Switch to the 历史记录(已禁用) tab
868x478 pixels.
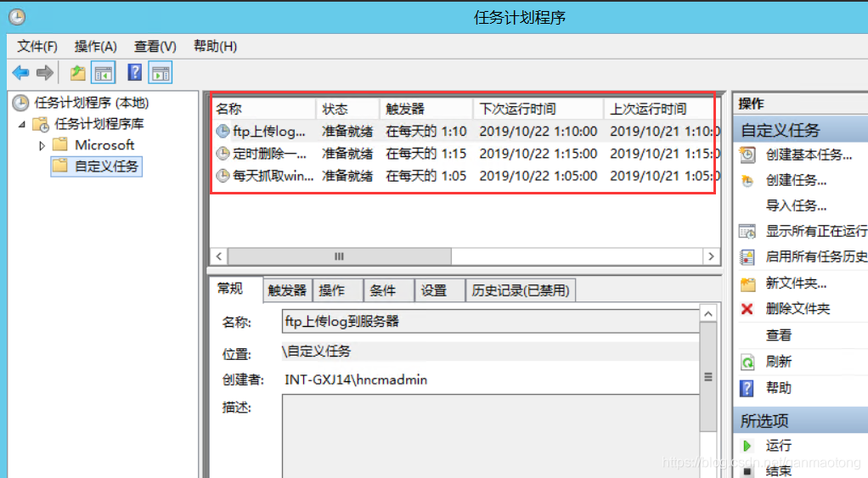point(521,290)
